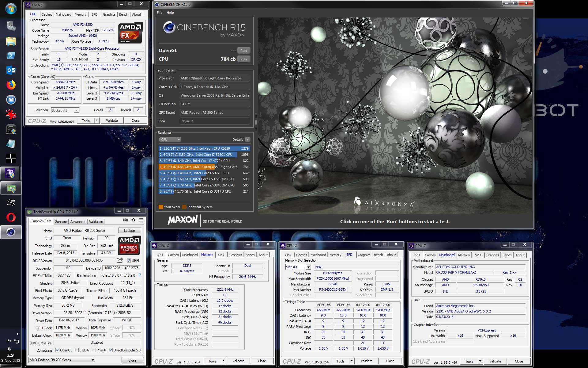Image resolution: width=588 pixels, height=368 pixels.
Task: Toggle the DirectCompute 5.0 checkbox
Action: (x=111, y=350)
